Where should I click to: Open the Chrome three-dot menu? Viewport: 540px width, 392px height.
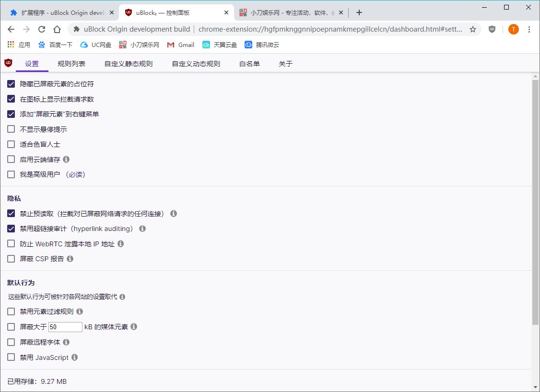[529, 29]
